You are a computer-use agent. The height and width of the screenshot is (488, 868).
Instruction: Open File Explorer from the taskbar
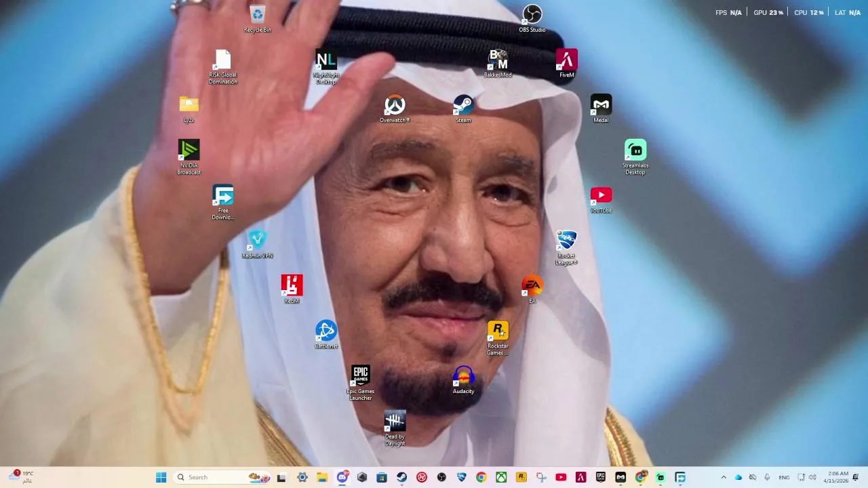coord(322,477)
